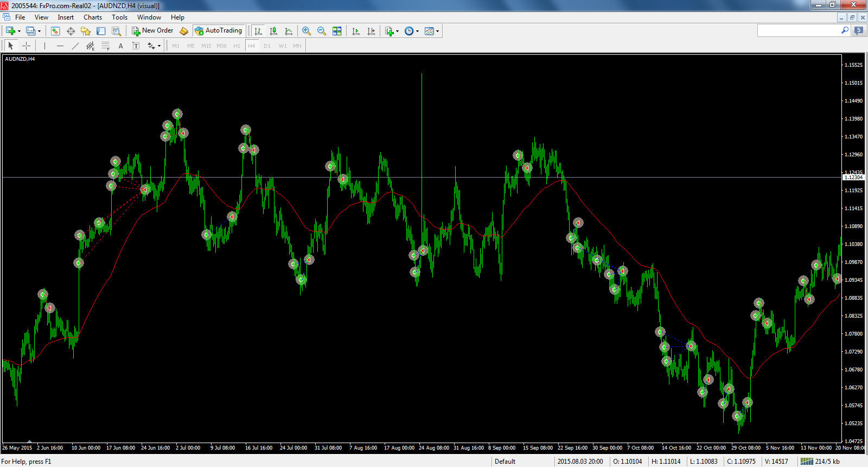Select the Crosshair tool
The width and height of the screenshot is (868, 467).
click(26, 46)
